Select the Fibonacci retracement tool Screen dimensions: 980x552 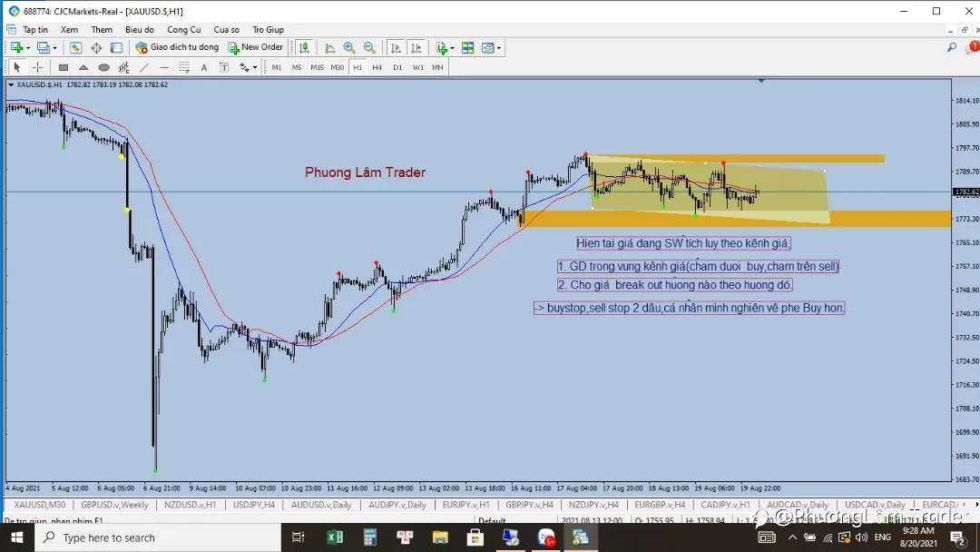pos(183,67)
